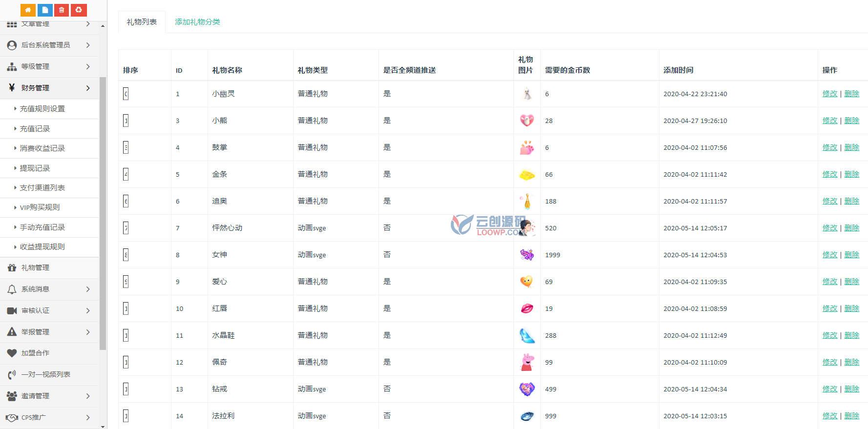Expand 邀请管理 menu chevron
Image resolution: width=868 pixels, height=429 pixels.
pos(88,396)
